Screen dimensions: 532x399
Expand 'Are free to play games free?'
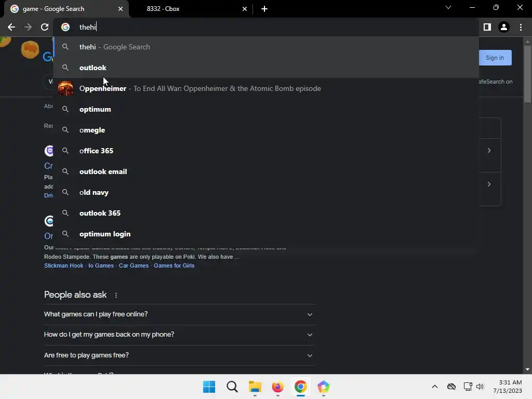(x=179, y=355)
